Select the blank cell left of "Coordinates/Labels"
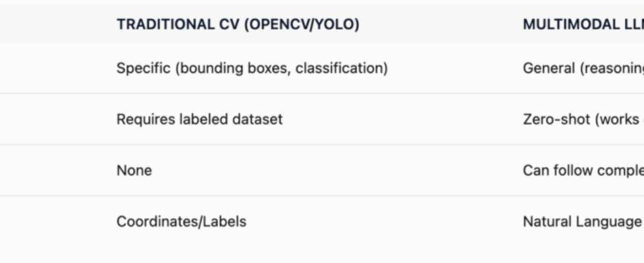The width and height of the screenshot is (644, 263). click(x=53, y=222)
